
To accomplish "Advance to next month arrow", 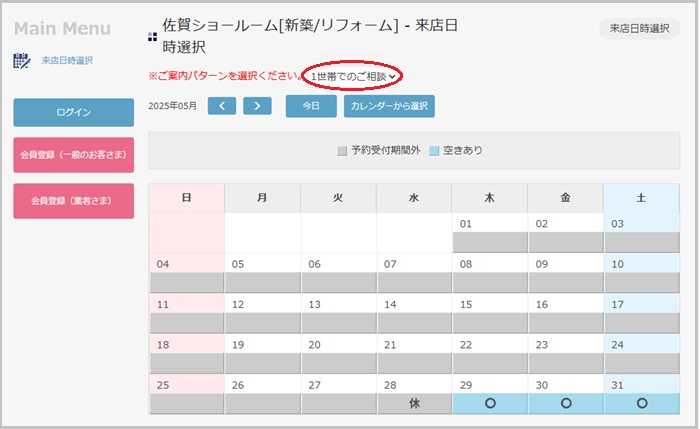I will [257, 106].
